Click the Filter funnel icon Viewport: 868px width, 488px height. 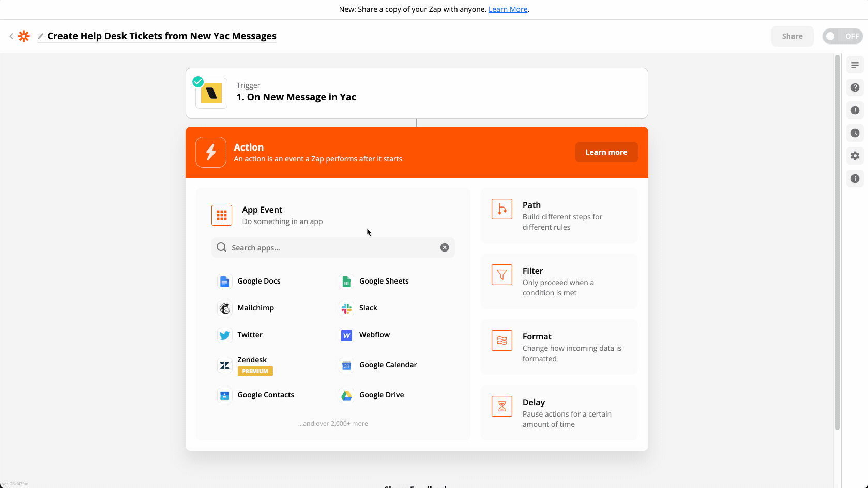tap(502, 275)
